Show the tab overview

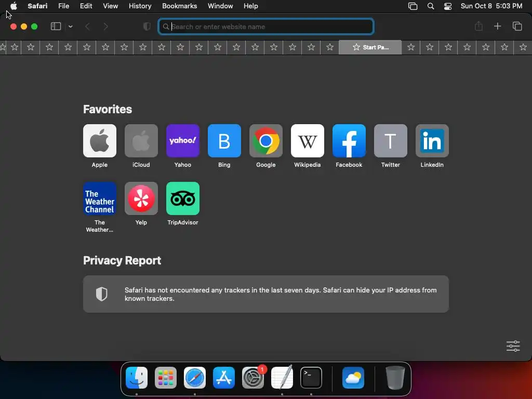coord(517,26)
